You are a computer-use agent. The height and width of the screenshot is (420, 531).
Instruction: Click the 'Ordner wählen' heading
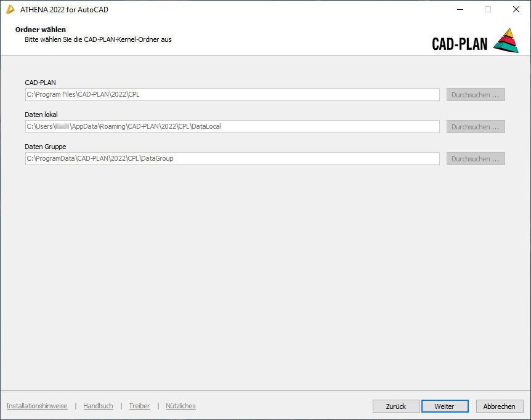tap(41, 30)
